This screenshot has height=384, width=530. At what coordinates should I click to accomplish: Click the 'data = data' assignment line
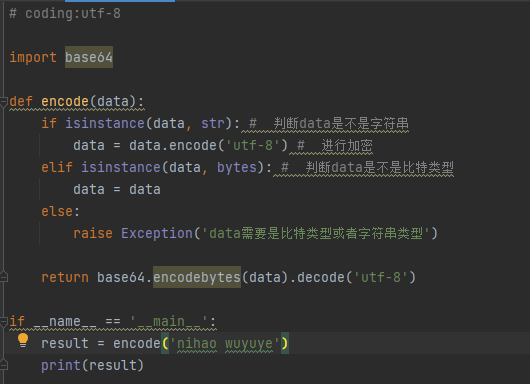pos(117,189)
